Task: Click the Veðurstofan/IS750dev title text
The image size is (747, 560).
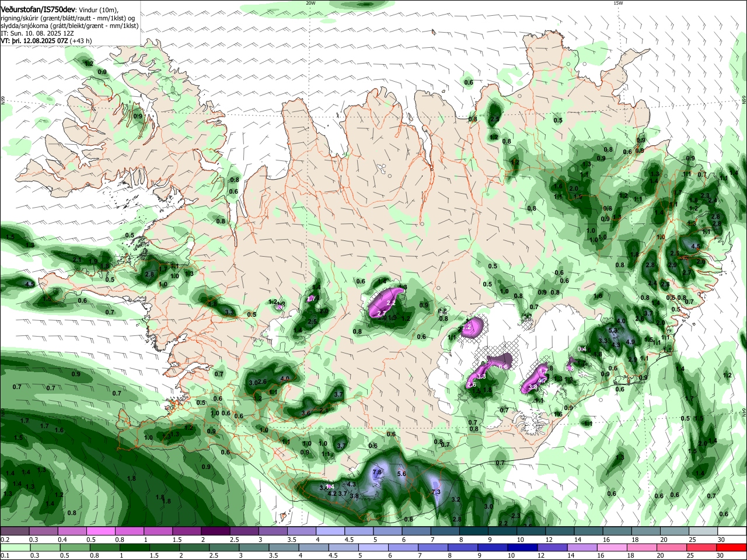Action: [x=38, y=10]
